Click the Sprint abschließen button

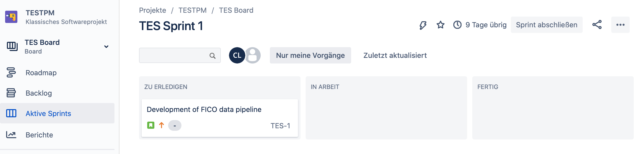(547, 25)
